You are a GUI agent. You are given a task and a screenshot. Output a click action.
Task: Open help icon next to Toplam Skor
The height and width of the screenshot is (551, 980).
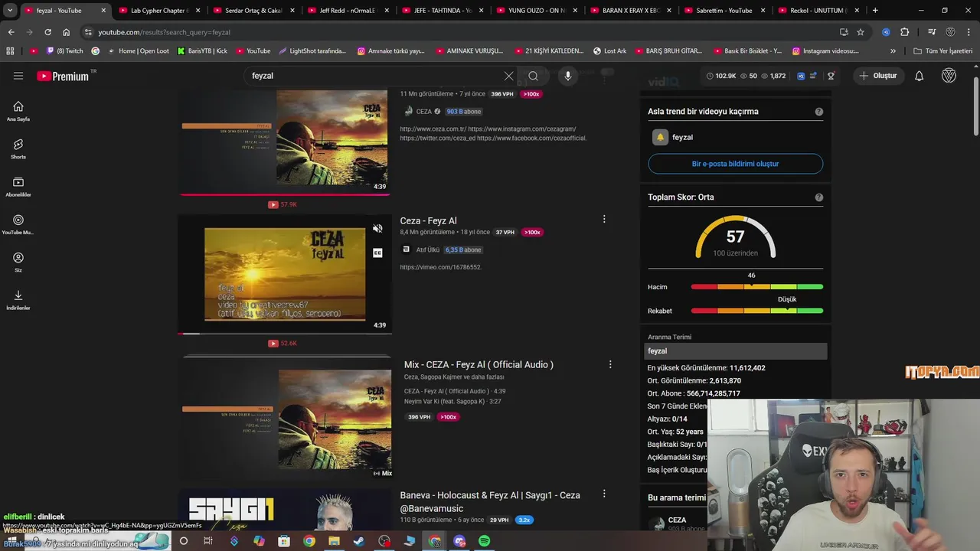(818, 197)
